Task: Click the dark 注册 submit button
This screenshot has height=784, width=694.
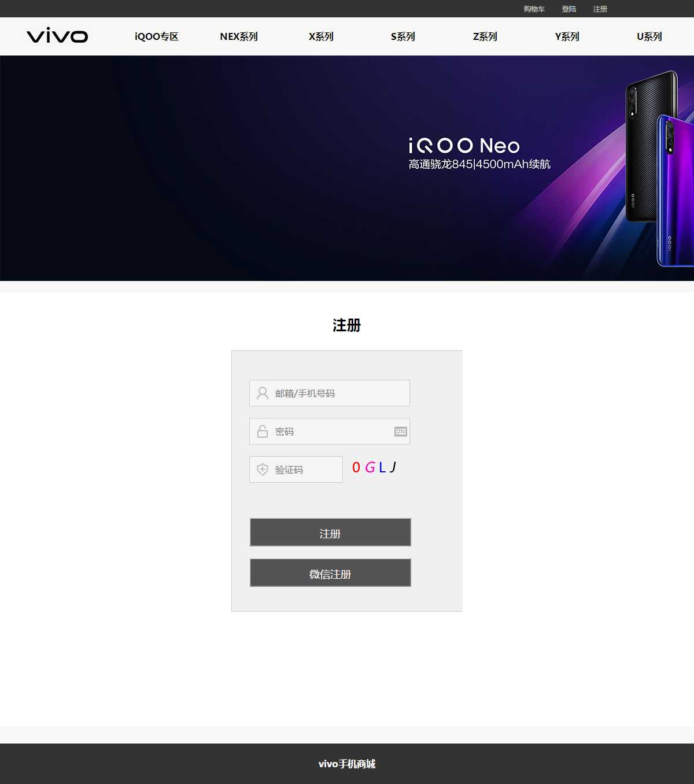Action: coord(330,532)
